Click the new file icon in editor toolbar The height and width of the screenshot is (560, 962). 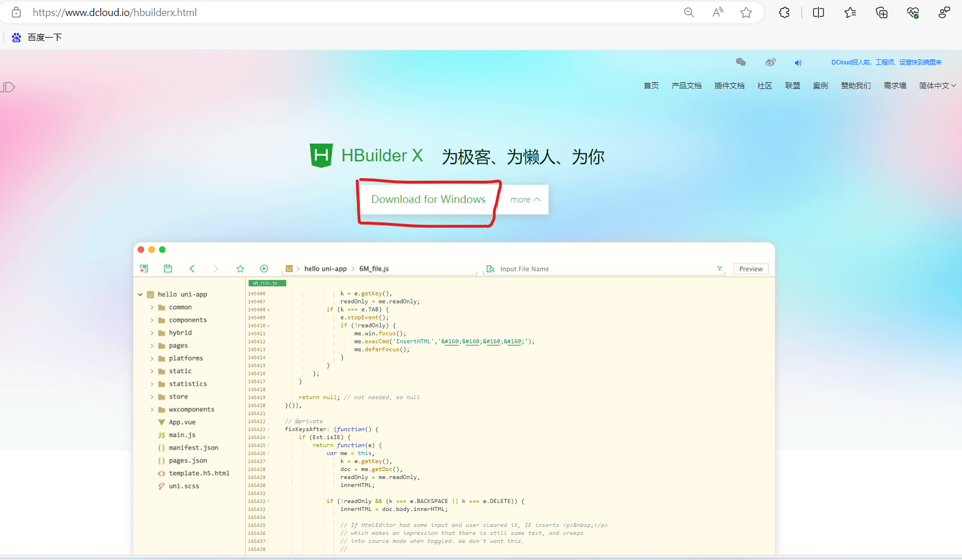pyautogui.click(x=144, y=269)
